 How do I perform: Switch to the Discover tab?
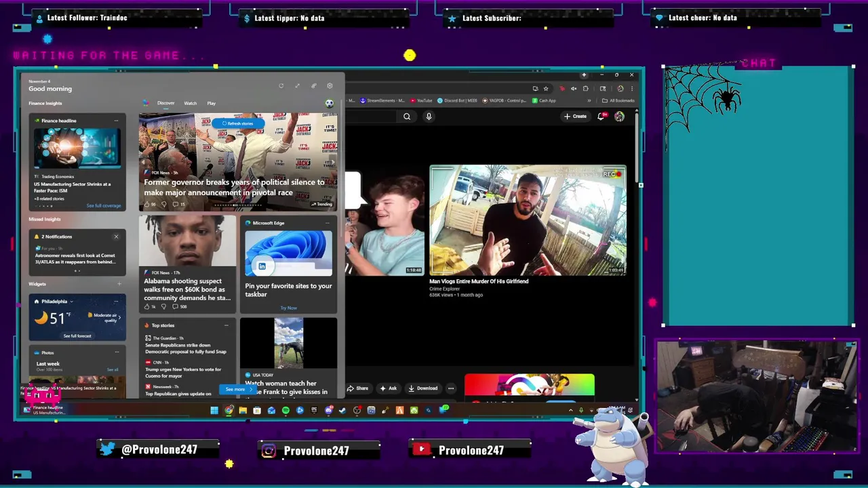pyautogui.click(x=166, y=103)
